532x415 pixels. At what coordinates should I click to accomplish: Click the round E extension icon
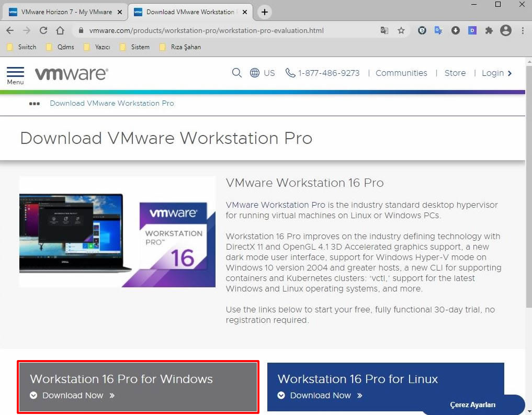coord(422,30)
